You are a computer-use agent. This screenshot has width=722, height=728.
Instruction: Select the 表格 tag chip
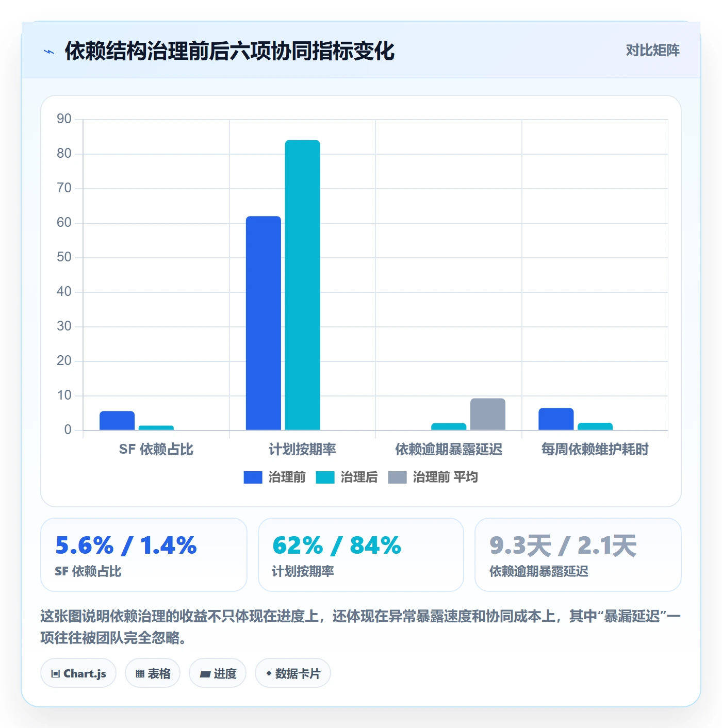(153, 673)
